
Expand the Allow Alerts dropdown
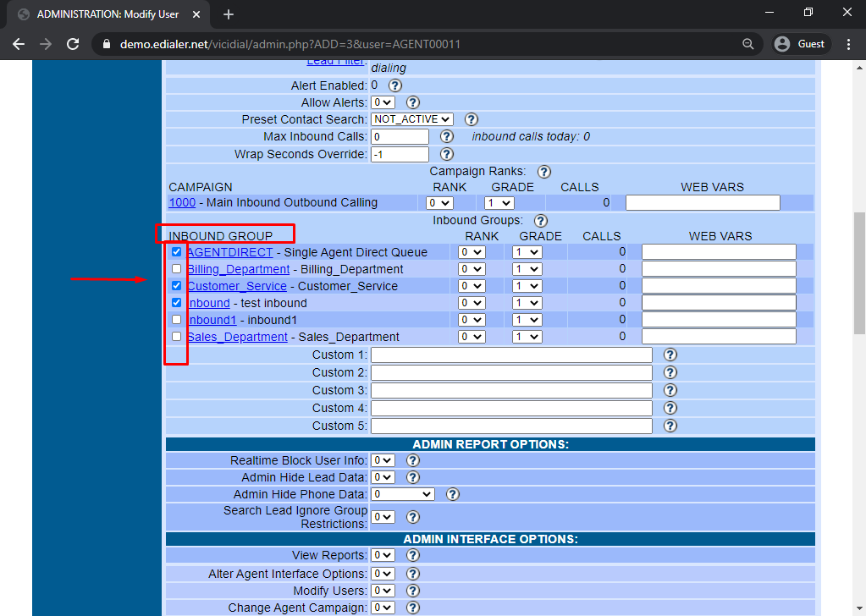click(383, 102)
